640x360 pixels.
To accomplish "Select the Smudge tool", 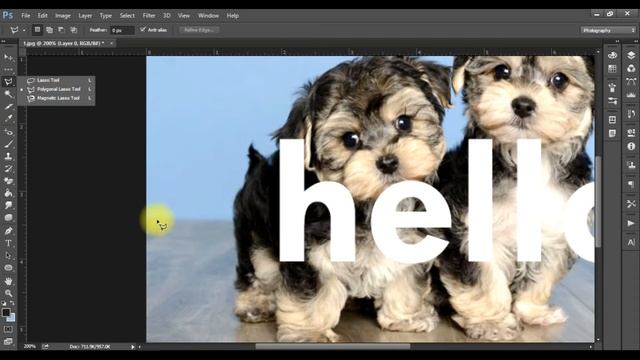I will pyautogui.click(x=8, y=205).
